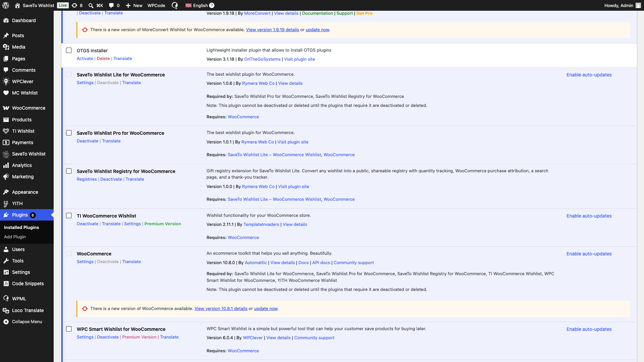Viewport: 644px width, 362px height.
Task: Open the Get Pro link for MoreConvert
Action: pos(364,13)
